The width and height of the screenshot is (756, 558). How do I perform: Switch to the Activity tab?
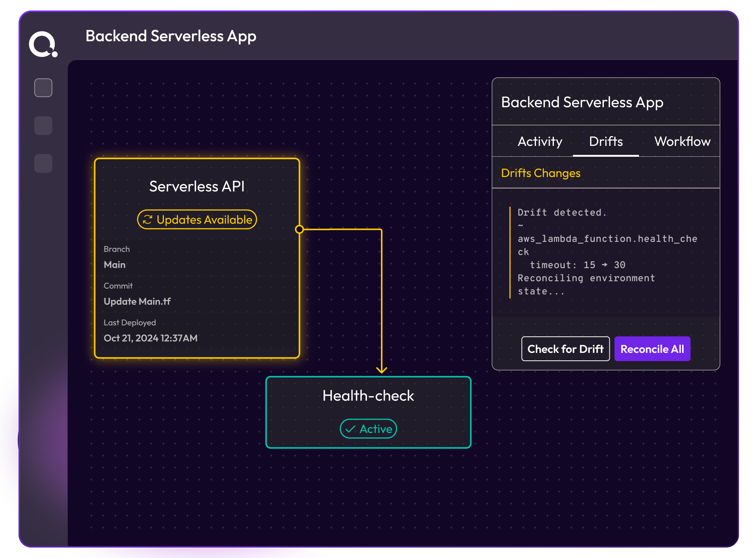click(x=540, y=141)
